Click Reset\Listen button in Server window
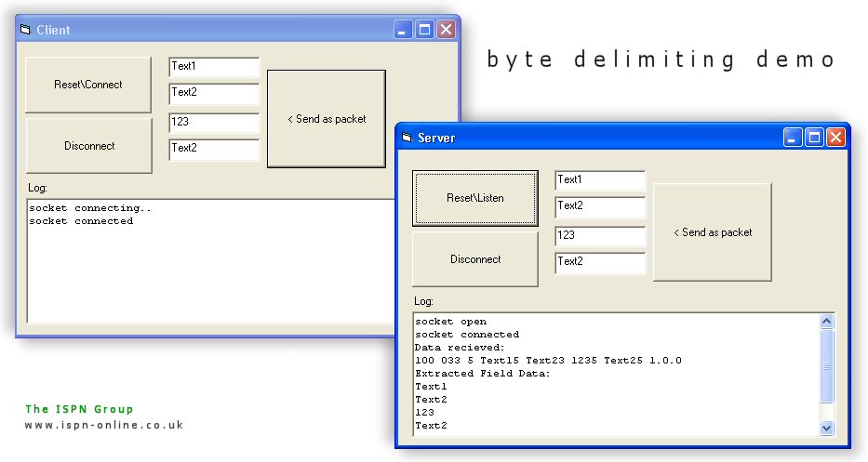The image size is (868, 462). click(x=474, y=198)
